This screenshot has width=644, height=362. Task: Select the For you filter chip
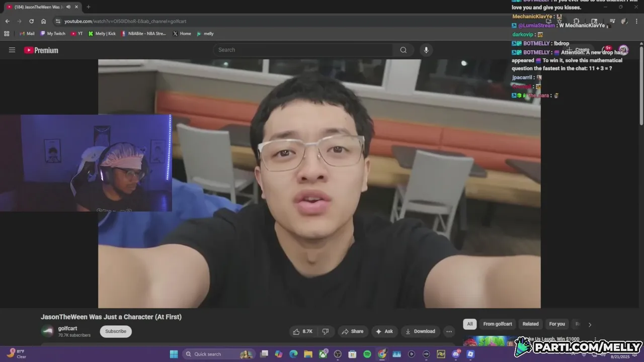pos(557,324)
